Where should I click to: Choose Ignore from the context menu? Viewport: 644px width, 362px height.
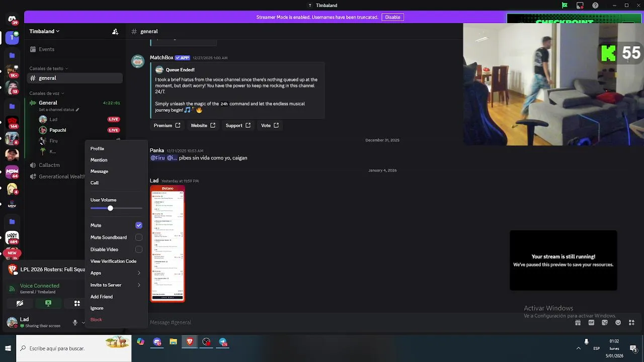click(116, 308)
